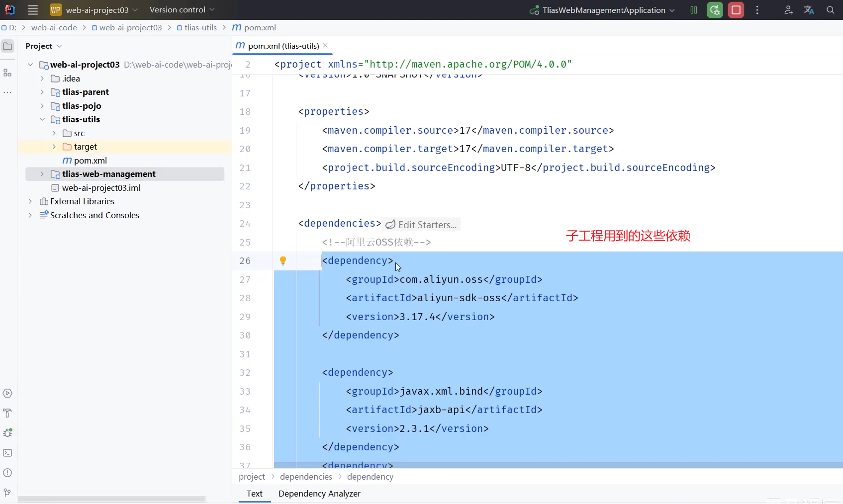The width and height of the screenshot is (843, 504).
Task: Click the jaxb-api artifactId line
Action: coord(444,410)
